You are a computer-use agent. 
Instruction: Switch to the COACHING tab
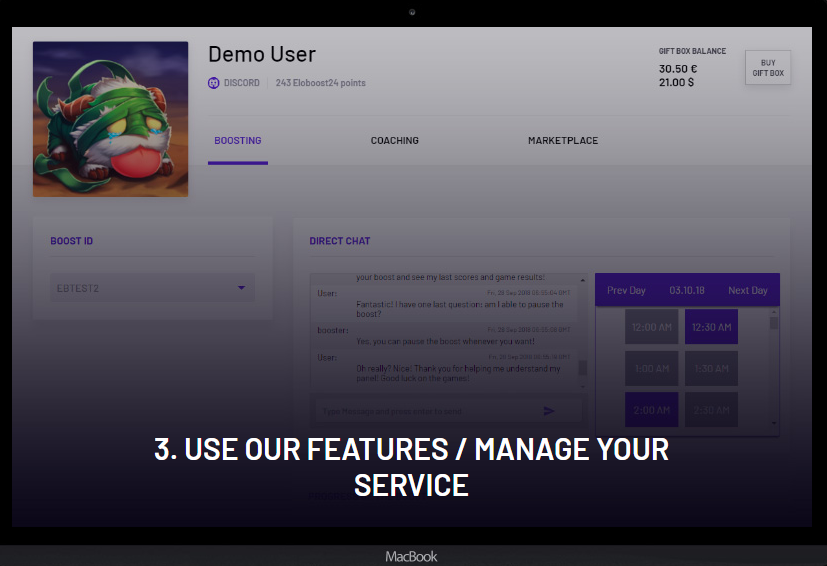(x=395, y=140)
